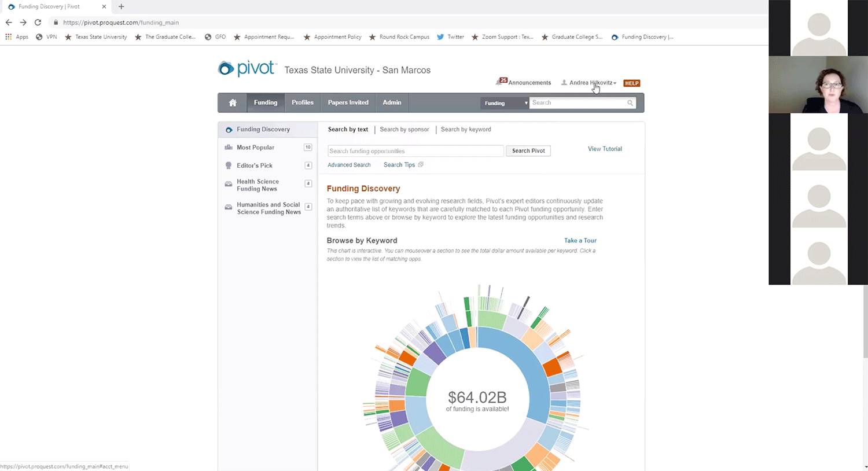The height and width of the screenshot is (471, 868).
Task: Go back with browser back arrow
Action: point(9,23)
